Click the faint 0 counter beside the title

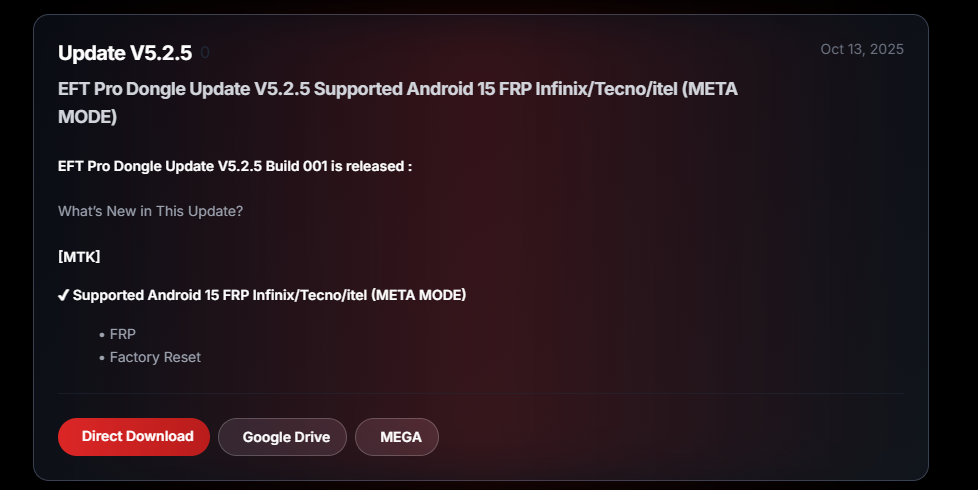tap(205, 53)
